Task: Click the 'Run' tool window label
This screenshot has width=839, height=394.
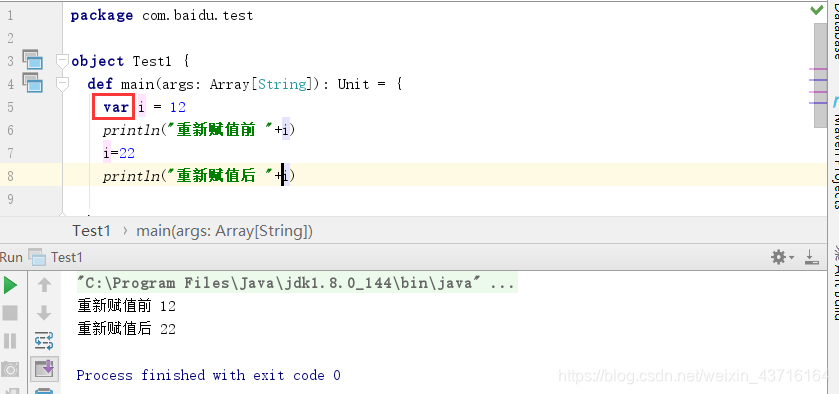Action: 11,257
